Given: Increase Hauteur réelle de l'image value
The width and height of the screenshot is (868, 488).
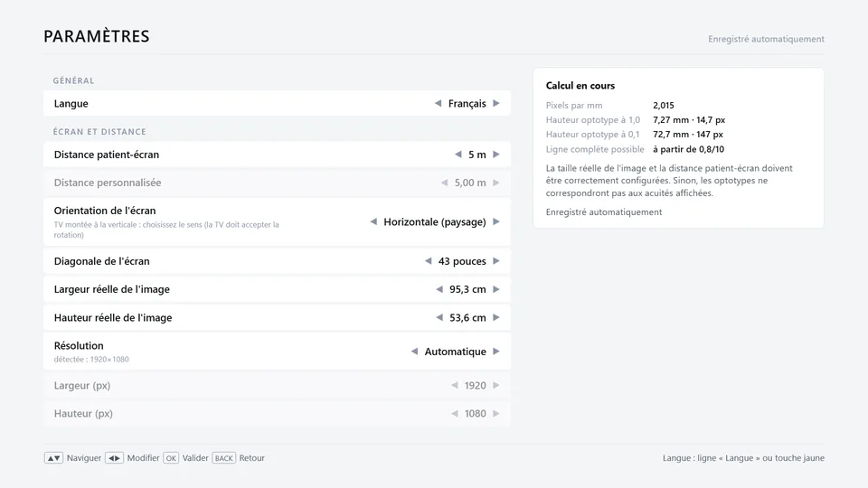Looking at the screenshot, I should click(496, 317).
